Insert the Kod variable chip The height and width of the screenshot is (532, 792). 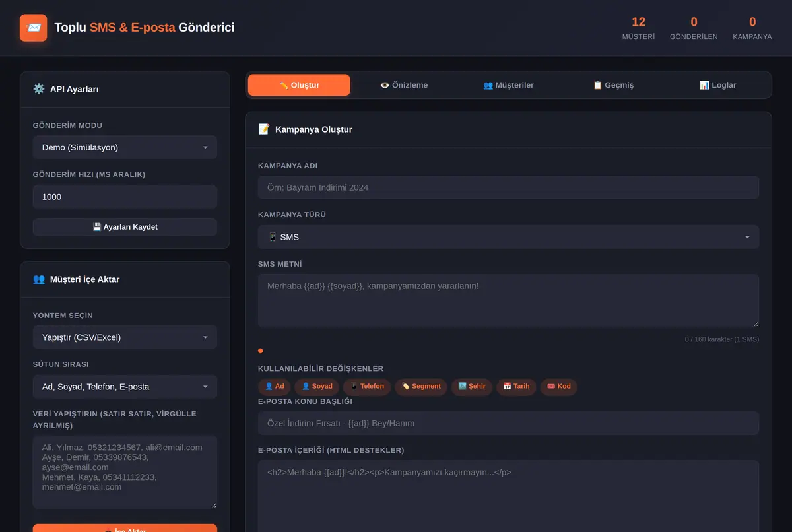(x=559, y=387)
